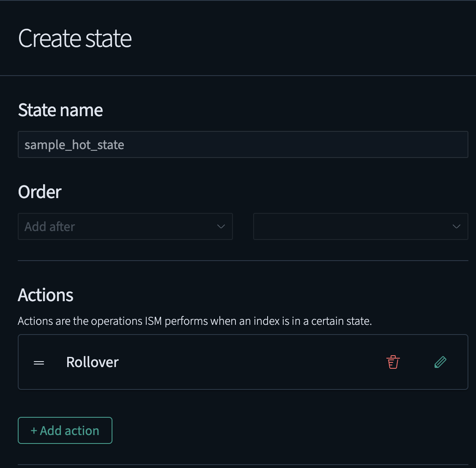The height and width of the screenshot is (468, 476).
Task: Click the State name label
Action: [60, 110]
